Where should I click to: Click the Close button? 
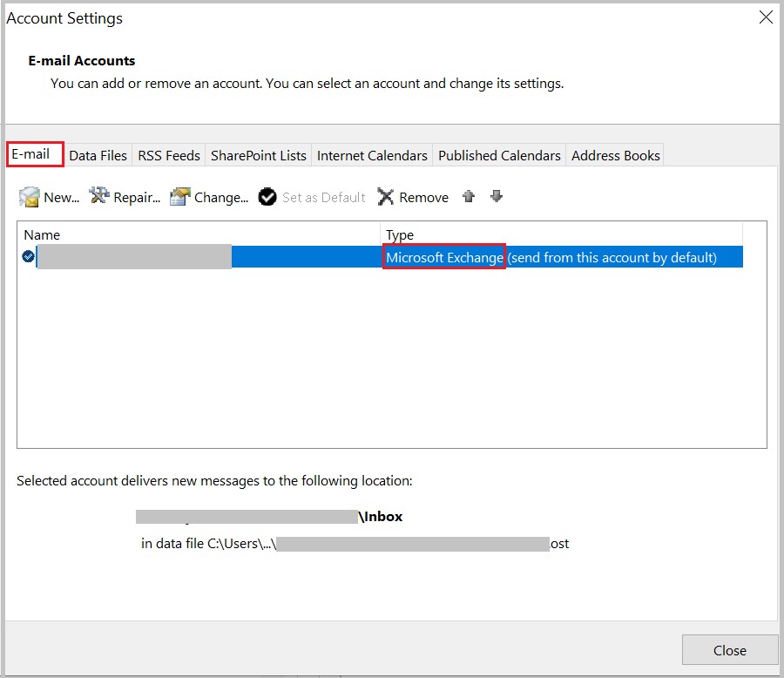click(729, 650)
